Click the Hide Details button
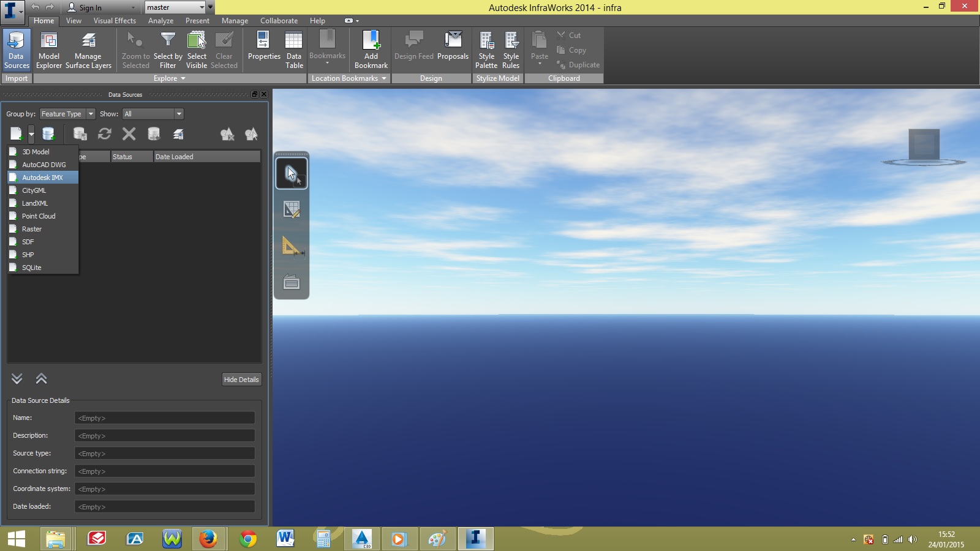This screenshot has height=551, width=980. coord(241,380)
